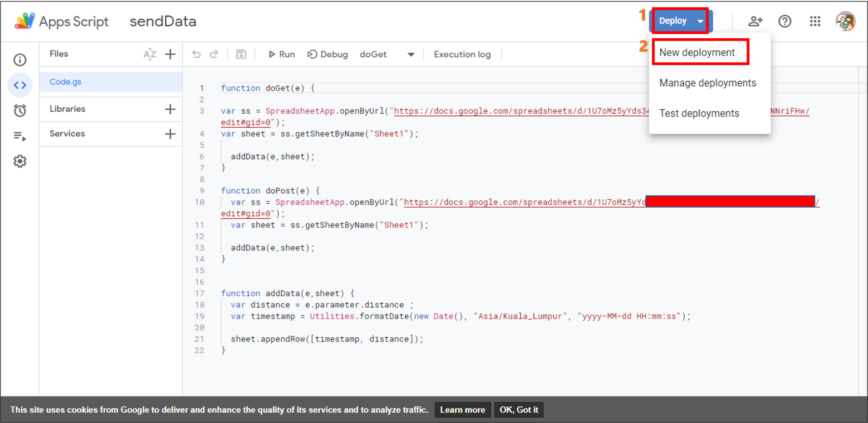
Task: Click the Save project disk icon
Action: point(241,54)
